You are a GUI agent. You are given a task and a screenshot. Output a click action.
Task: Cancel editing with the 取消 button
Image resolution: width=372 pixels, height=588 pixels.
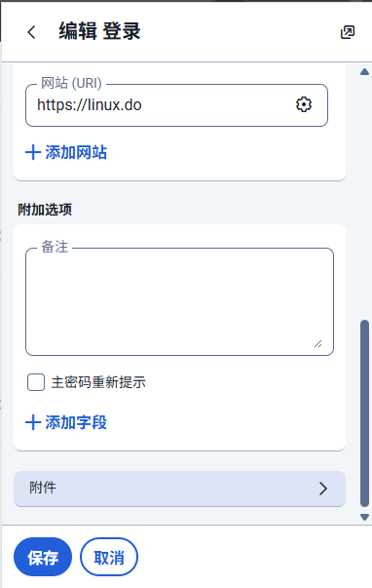click(x=109, y=557)
